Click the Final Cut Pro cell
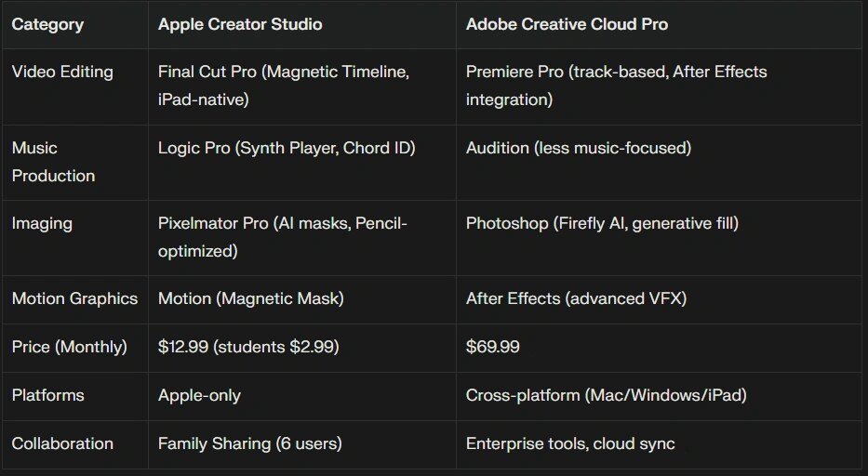 point(283,85)
